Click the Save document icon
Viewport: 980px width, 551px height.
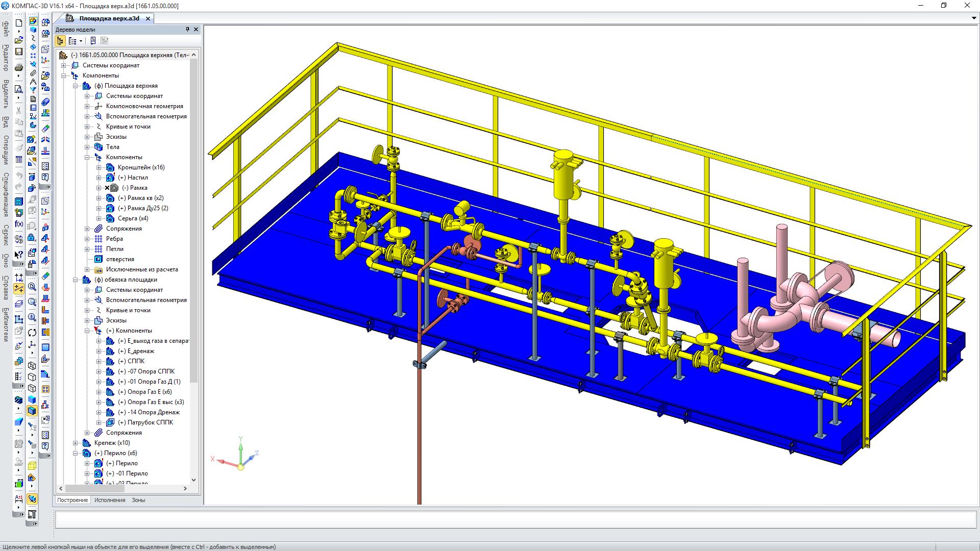click(x=19, y=52)
